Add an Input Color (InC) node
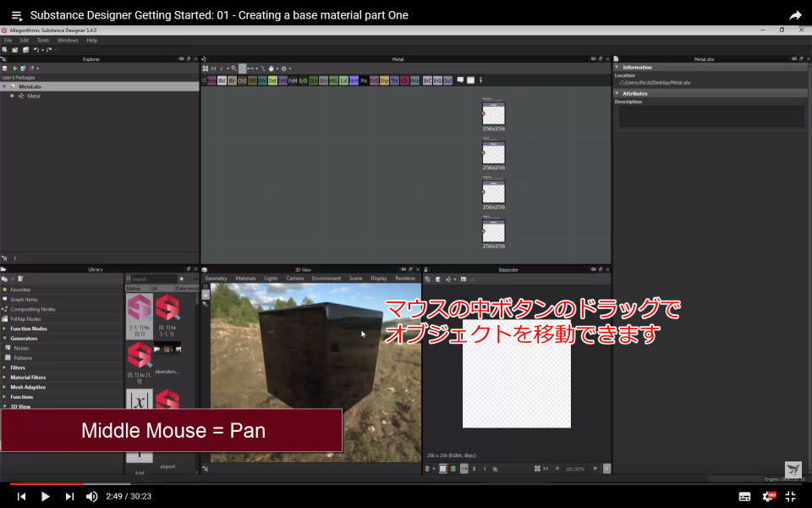The image size is (812, 508). point(427,81)
